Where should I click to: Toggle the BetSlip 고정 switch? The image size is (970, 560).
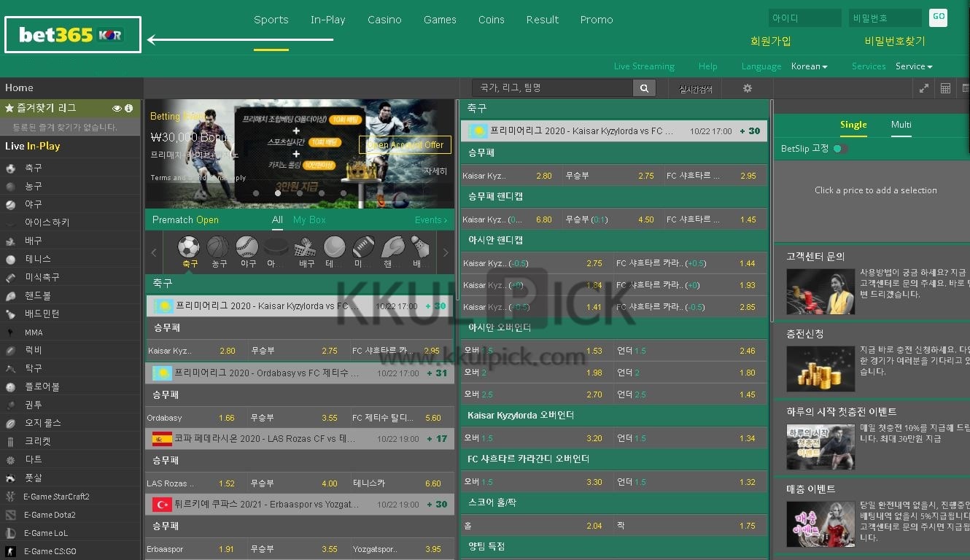pos(840,149)
